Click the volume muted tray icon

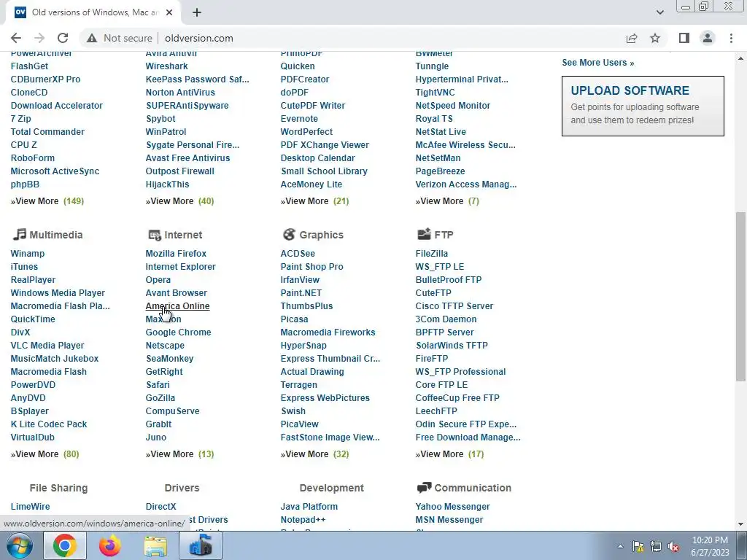tap(673, 547)
